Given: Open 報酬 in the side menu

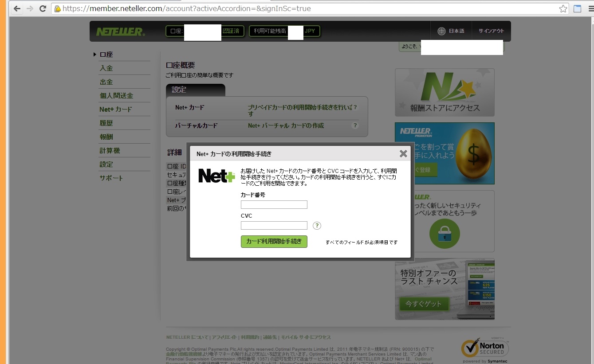Looking at the screenshot, I should pyautogui.click(x=106, y=137).
